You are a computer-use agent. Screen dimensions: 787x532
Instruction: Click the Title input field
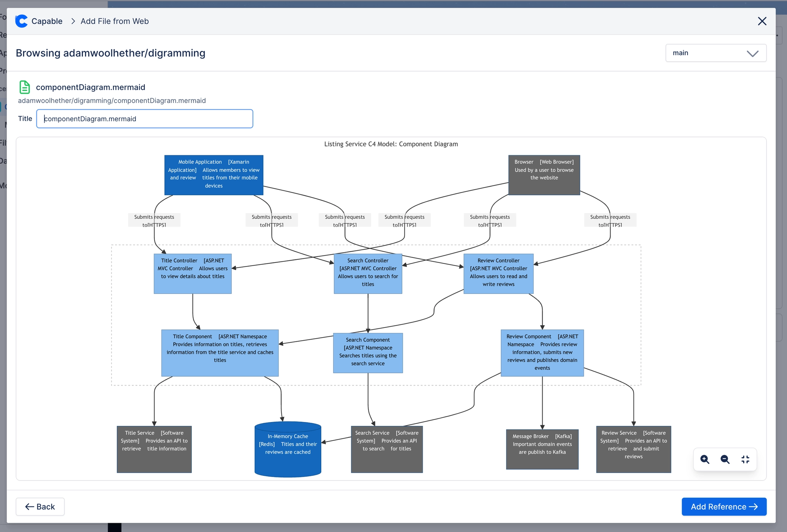coord(144,119)
